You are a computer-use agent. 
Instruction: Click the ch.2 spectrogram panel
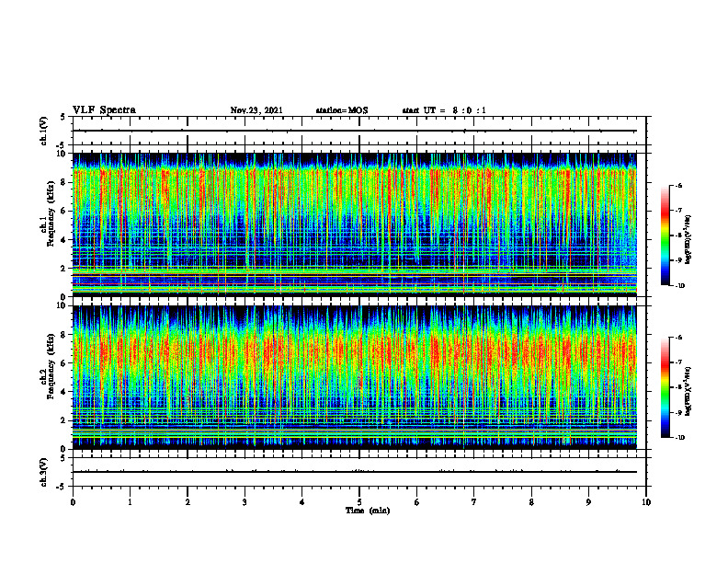click(354, 377)
